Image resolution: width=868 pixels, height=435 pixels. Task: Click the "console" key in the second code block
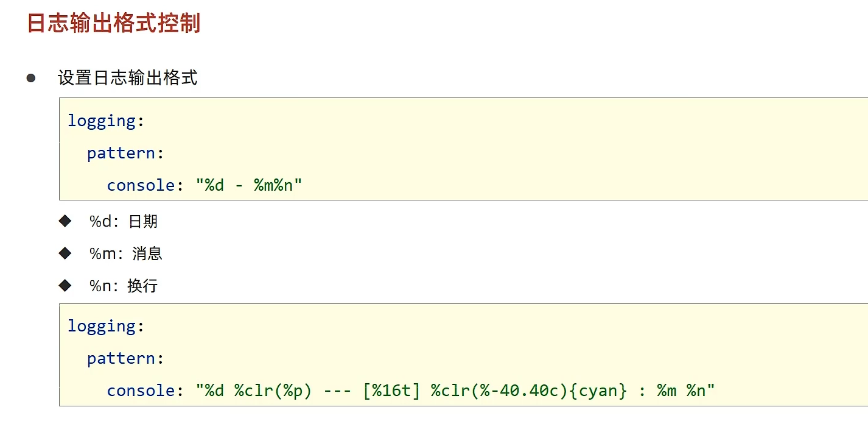pos(141,391)
